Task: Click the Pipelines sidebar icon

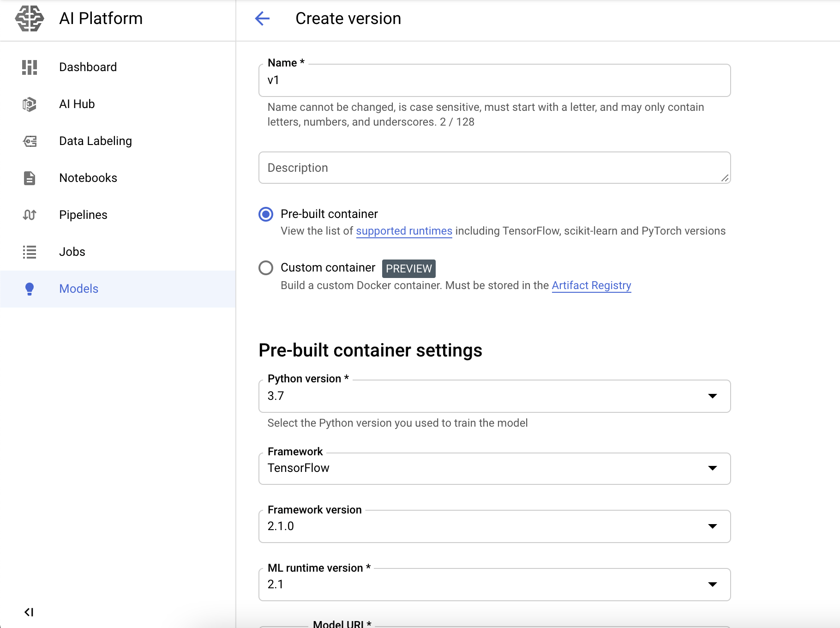Action: click(x=30, y=215)
